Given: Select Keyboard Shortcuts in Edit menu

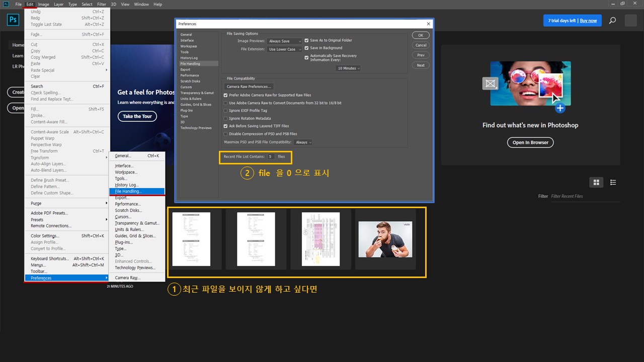Looking at the screenshot, I should pos(67,258).
